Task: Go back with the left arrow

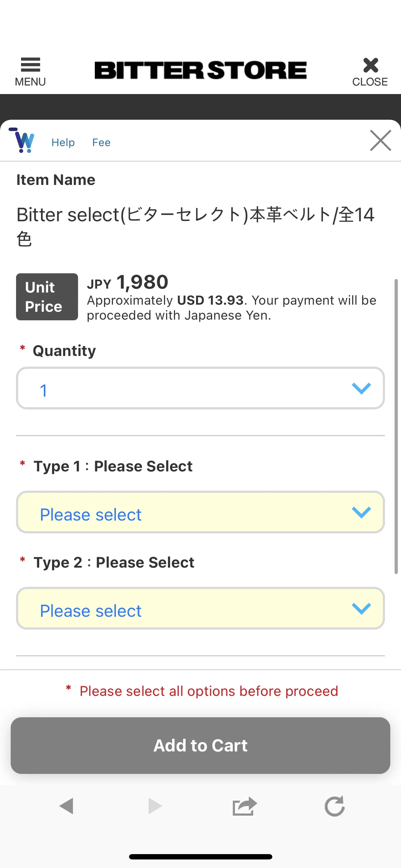Action: [x=67, y=806]
